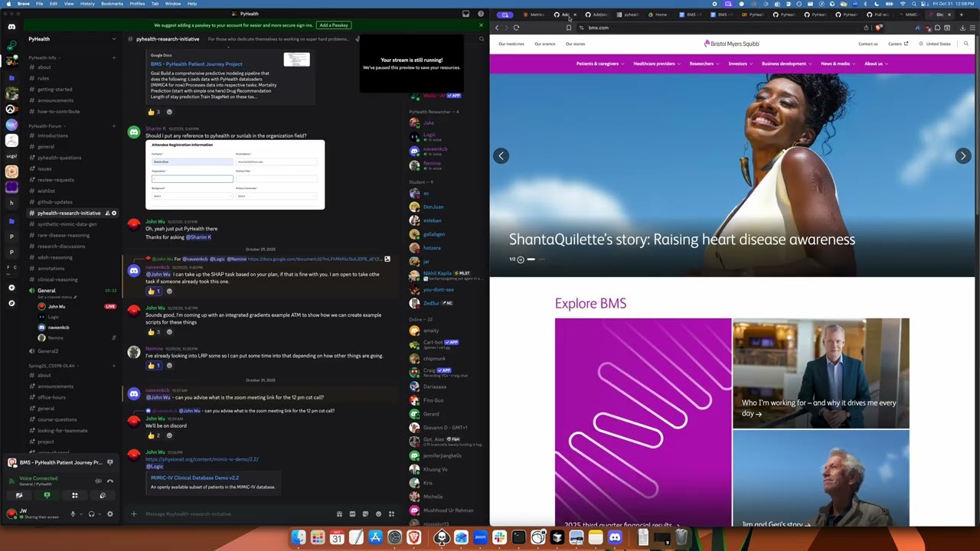Open browser downloads icon

962,28
